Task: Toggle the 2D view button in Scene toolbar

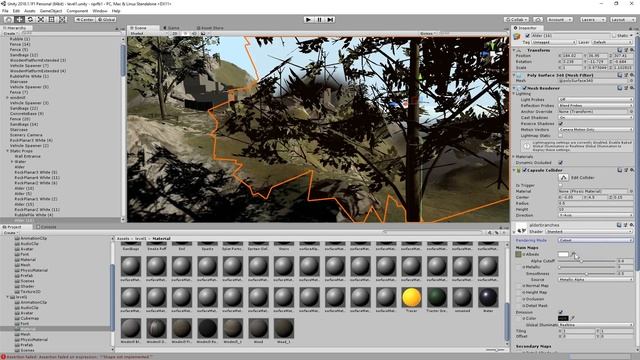Action: [x=175, y=33]
